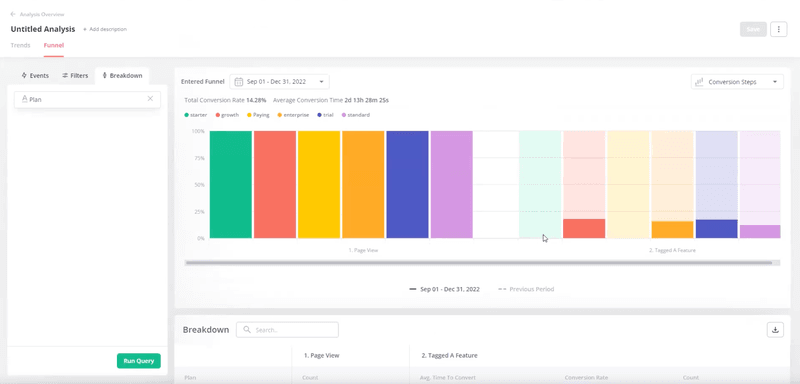Toggle the enterprise legend series
Viewport: 800px width, 384px height.
pos(293,115)
